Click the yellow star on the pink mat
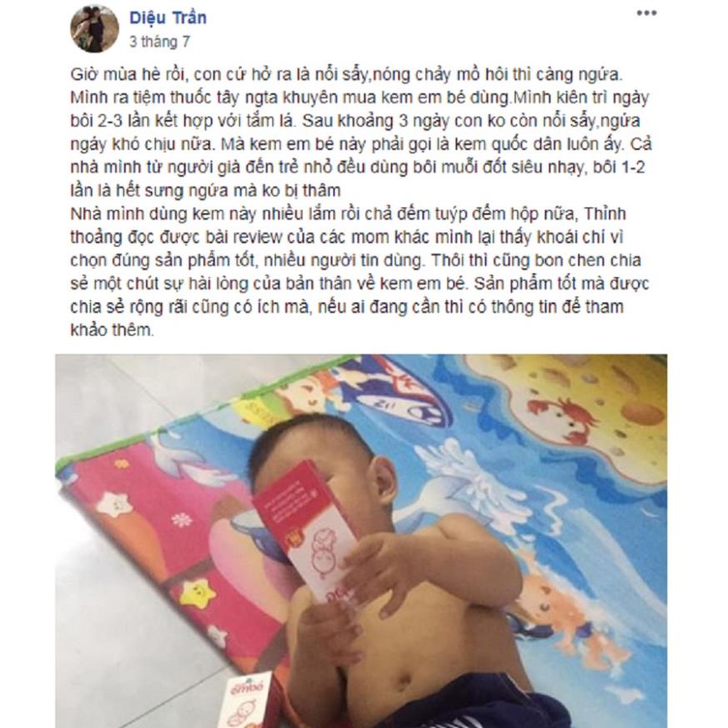728x728 pixels. pos(197,592)
